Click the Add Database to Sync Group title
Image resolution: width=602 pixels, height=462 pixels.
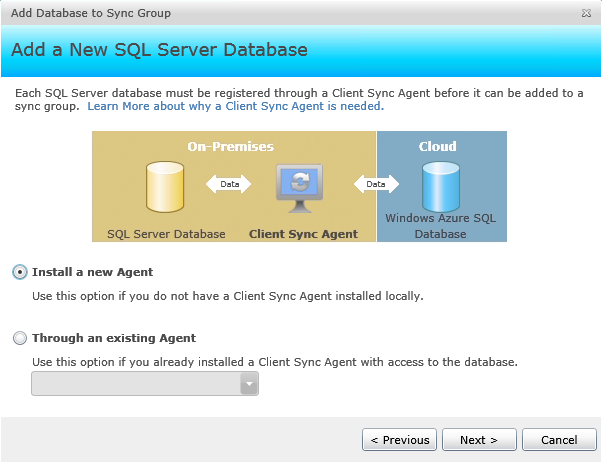[91, 13]
